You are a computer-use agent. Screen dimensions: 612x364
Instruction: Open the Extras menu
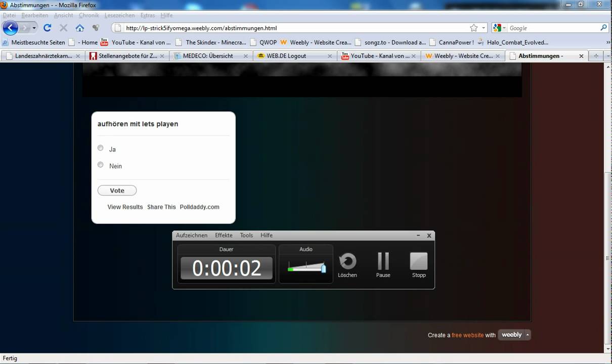pos(148,16)
